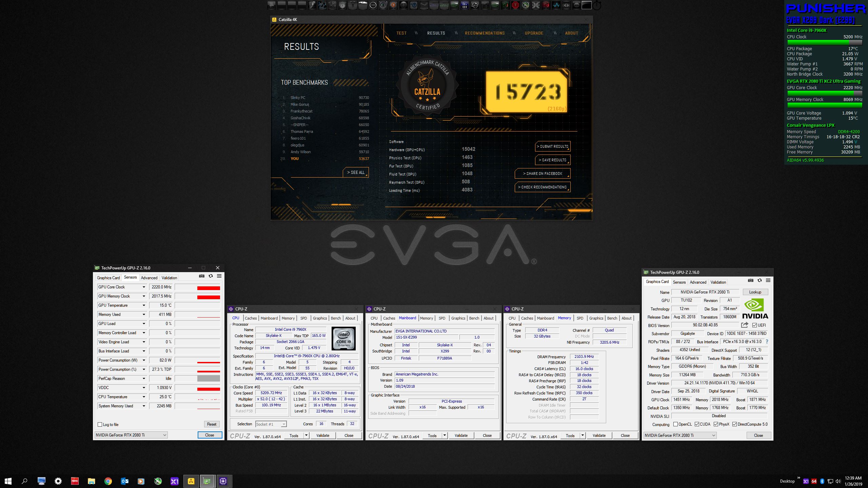Open GPU selector dropdown in GPU-Z Graphics Card window
Image resolution: width=868 pixels, height=488 pixels.
click(680, 435)
